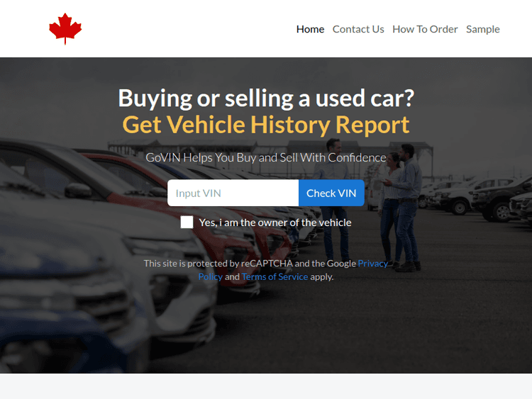Go to the Contact Us page
The height and width of the screenshot is (399, 532).
(x=358, y=30)
